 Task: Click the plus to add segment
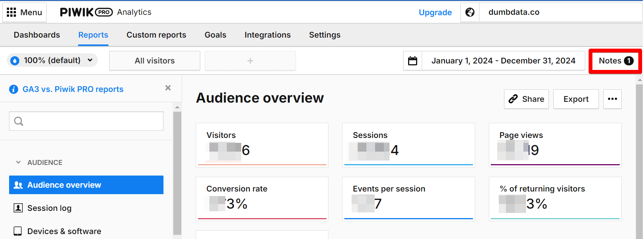pyautogui.click(x=250, y=61)
